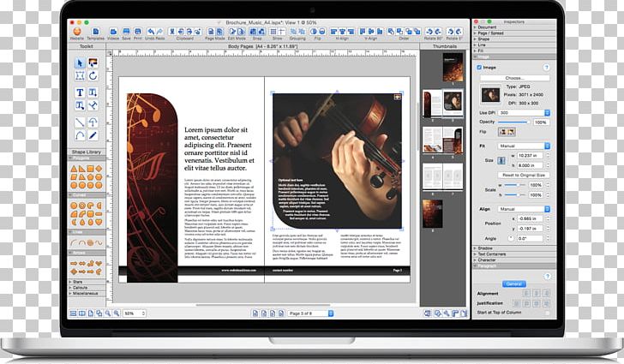Open the Page 3 of 8 dropdown
Image resolution: width=624 pixels, height=364 pixels.
click(310, 313)
